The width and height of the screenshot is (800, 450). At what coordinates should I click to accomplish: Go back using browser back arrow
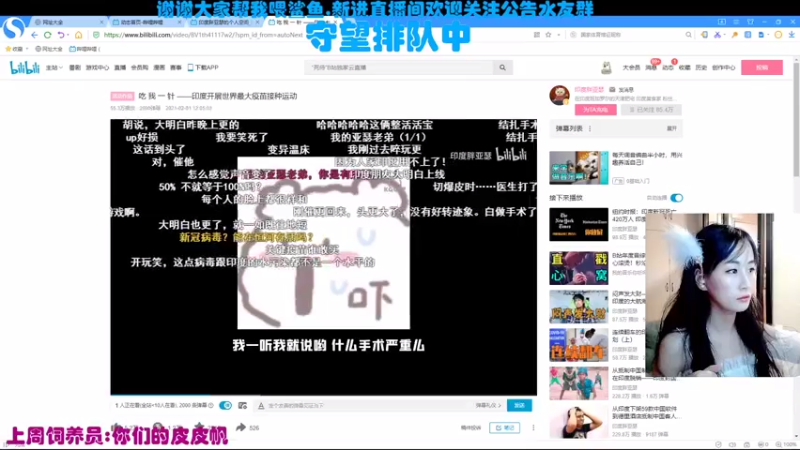(x=34, y=35)
